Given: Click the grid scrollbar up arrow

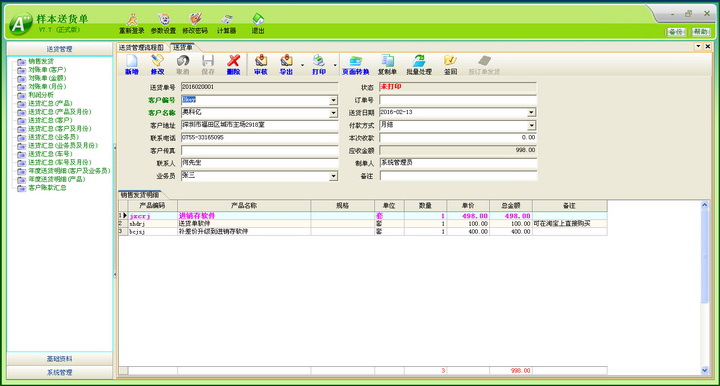Looking at the screenshot, I should pos(704,205).
